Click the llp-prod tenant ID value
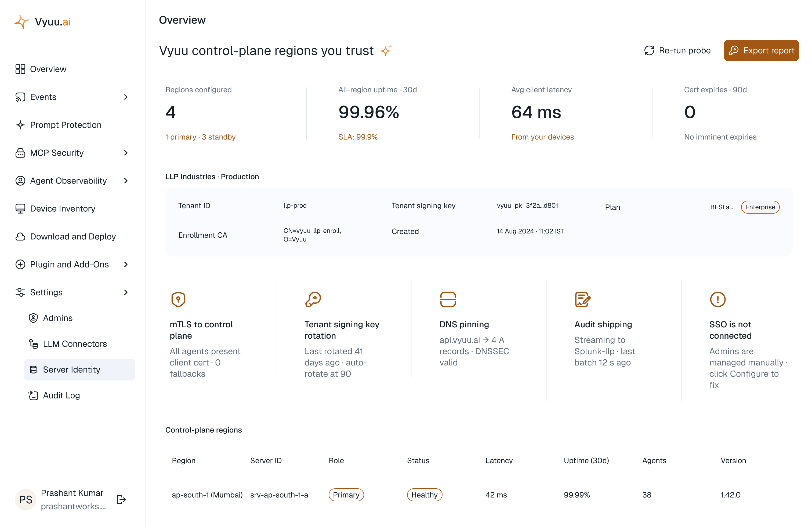The width and height of the screenshot is (812, 527). (295, 206)
